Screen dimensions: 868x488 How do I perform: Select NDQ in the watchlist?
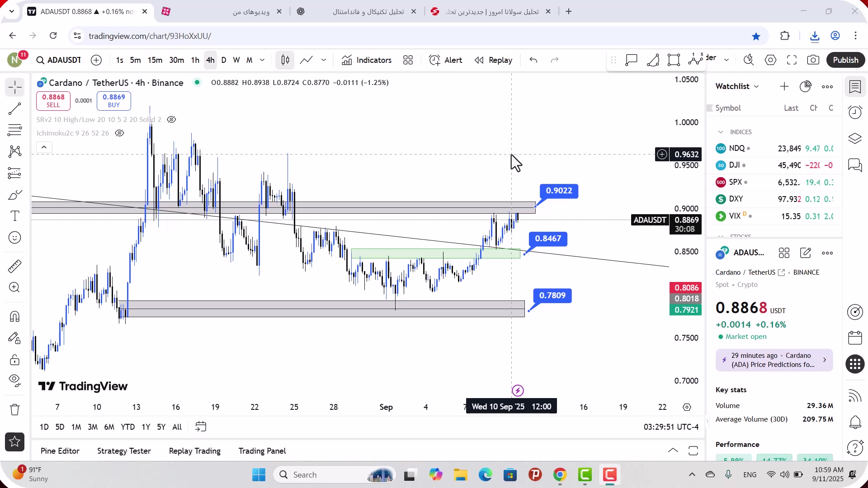[774, 149]
